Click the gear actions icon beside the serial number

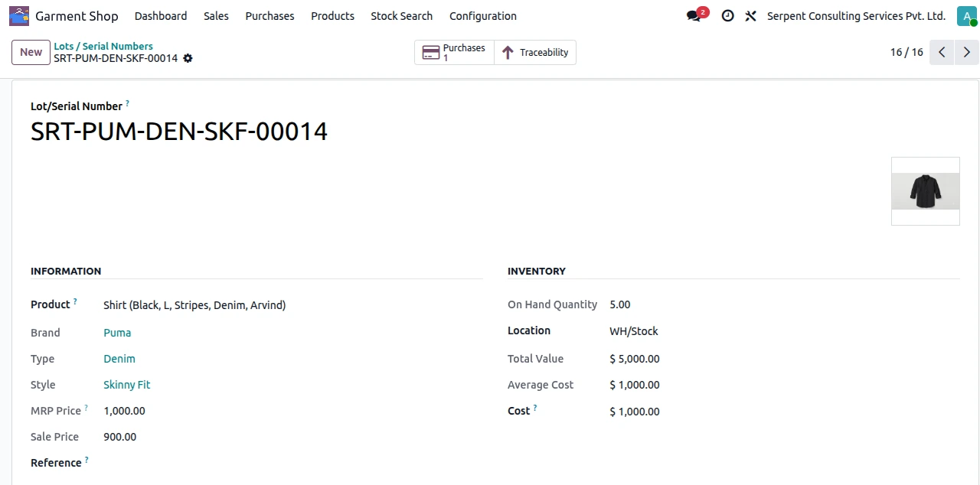188,58
